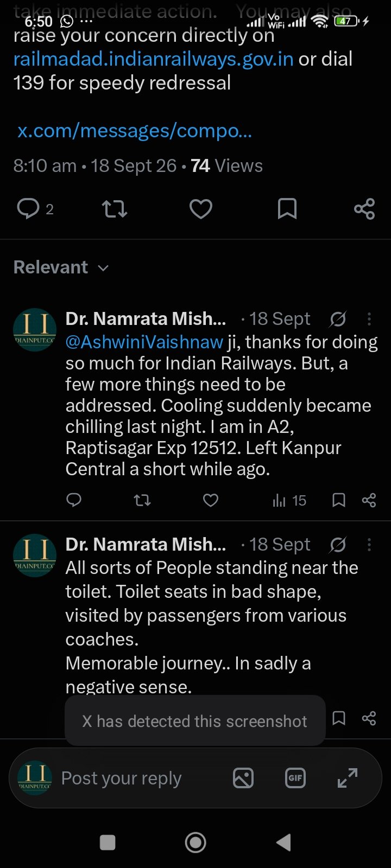
Task: Tap the Post your reply field
Action: [x=121, y=778]
